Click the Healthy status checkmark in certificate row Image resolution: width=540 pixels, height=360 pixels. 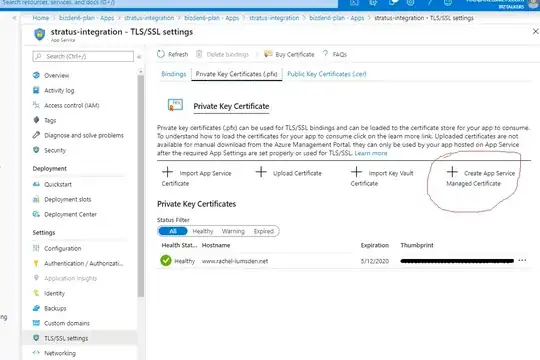point(166,260)
